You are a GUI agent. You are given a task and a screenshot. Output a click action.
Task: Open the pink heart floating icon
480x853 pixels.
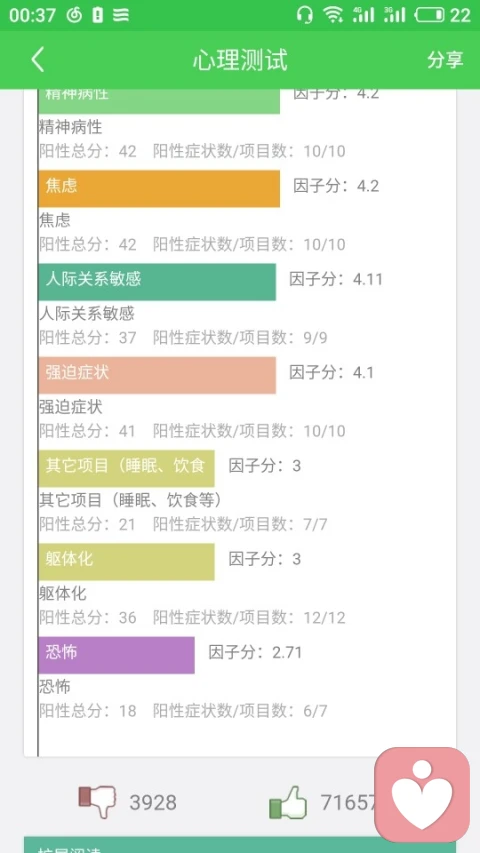pos(422,794)
